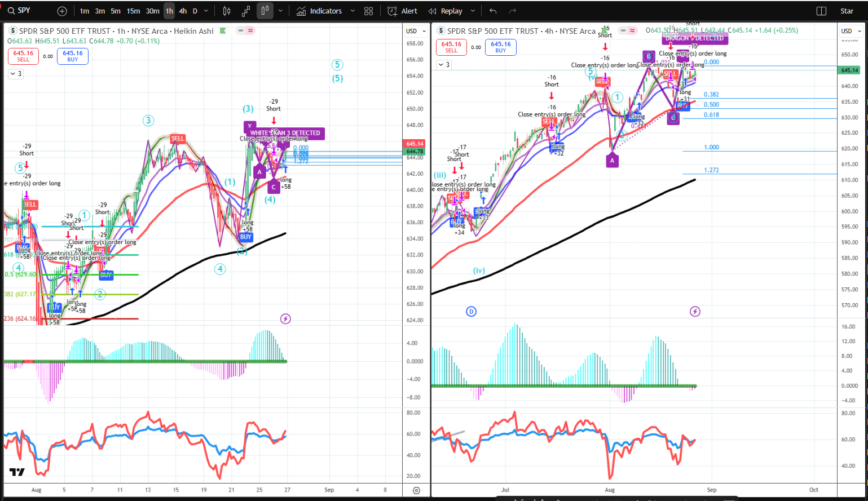Viewport: 868px width, 501px height.
Task: Click the purple lightning icon on 4h chart
Action: (x=695, y=312)
